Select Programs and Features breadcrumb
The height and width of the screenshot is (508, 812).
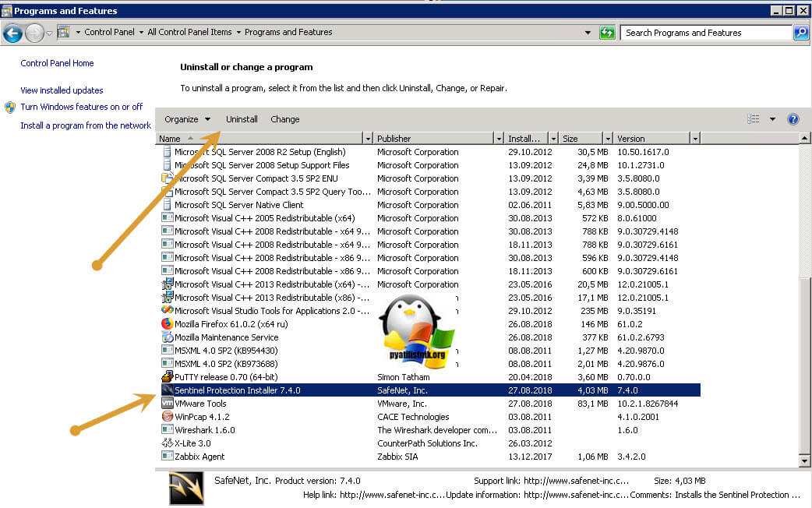[x=288, y=32]
